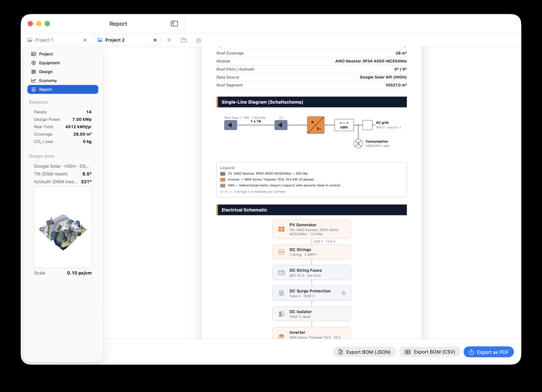The height and width of the screenshot is (392, 542).
Task: Click the second (1) module symbol in diagram
Action: coord(281,125)
